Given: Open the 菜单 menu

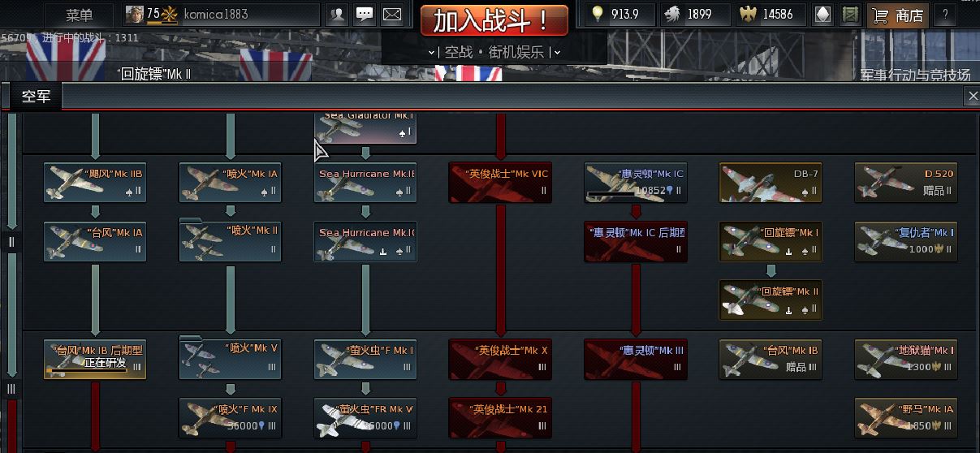Looking at the screenshot, I should click(80, 15).
